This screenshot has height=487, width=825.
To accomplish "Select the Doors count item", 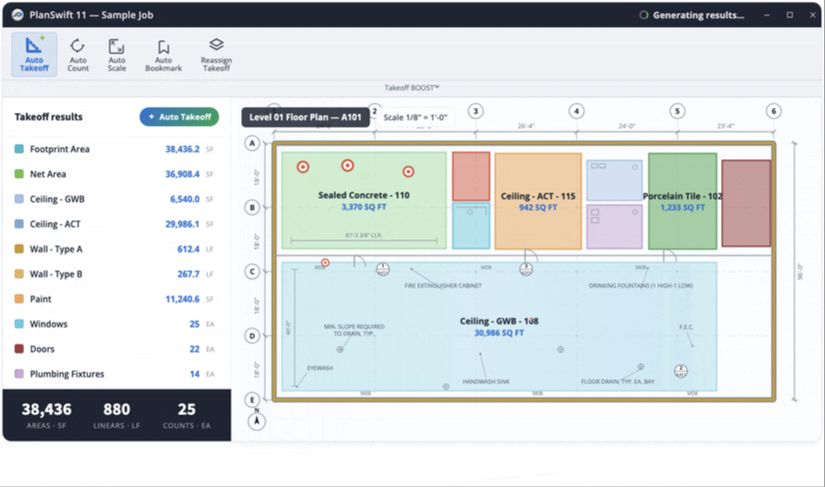I will (115, 349).
